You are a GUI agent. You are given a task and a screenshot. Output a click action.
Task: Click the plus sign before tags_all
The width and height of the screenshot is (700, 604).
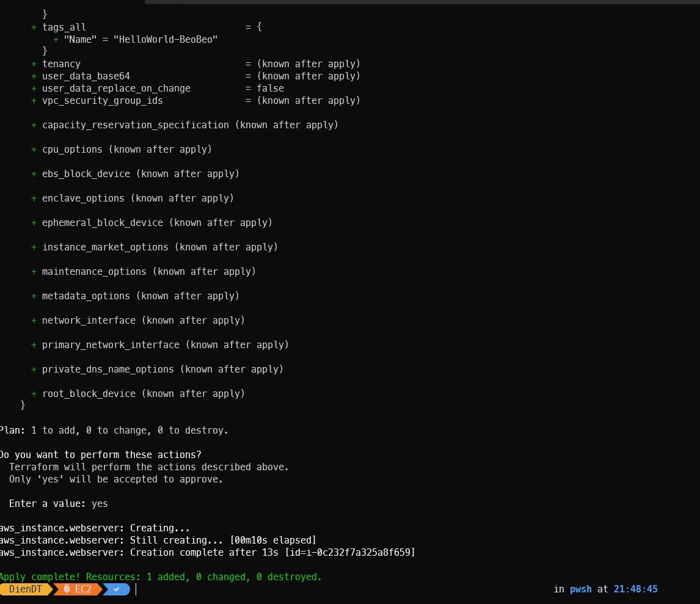pyautogui.click(x=34, y=27)
